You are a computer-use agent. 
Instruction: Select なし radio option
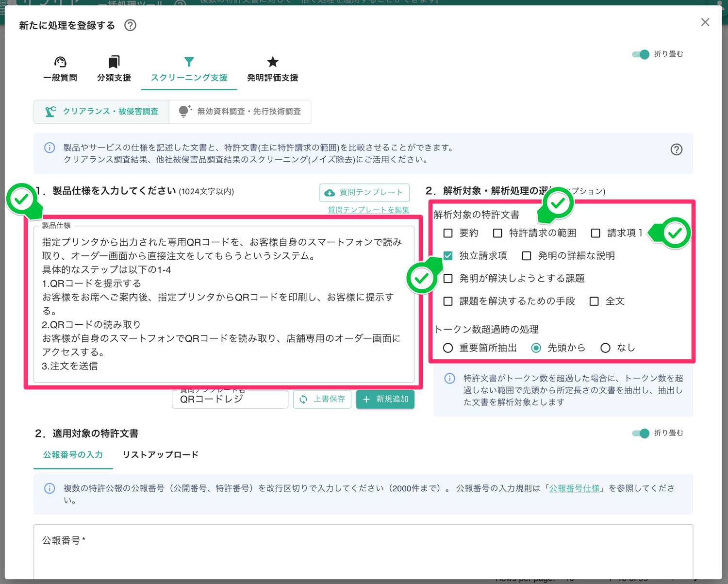(x=605, y=348)
